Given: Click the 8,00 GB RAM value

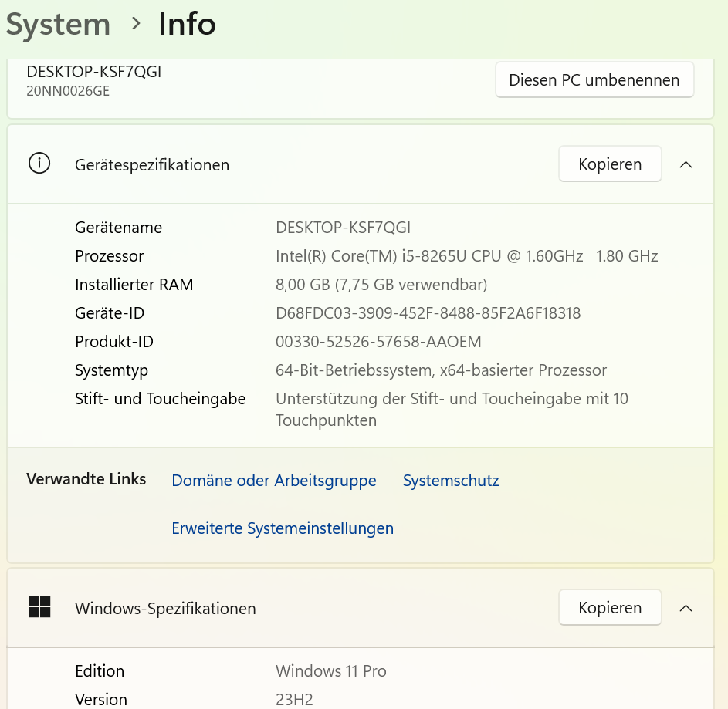Looking at the screenshot, I should pyautogui.click(x=381, y=285).
